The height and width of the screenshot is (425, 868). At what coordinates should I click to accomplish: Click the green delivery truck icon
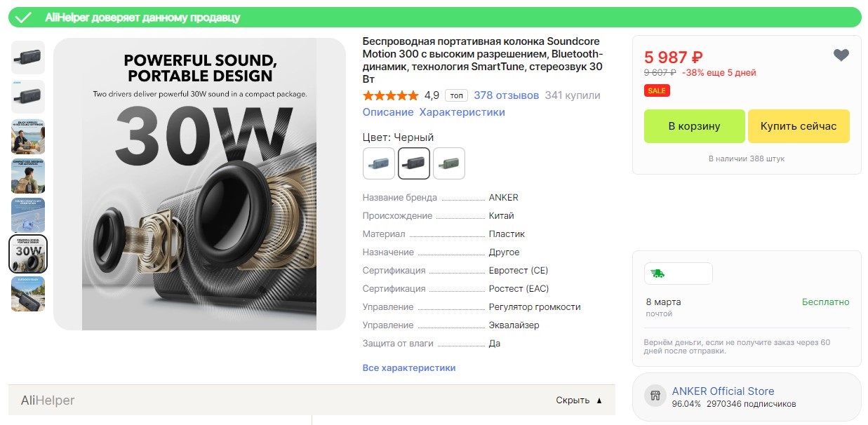click(657, 274)
